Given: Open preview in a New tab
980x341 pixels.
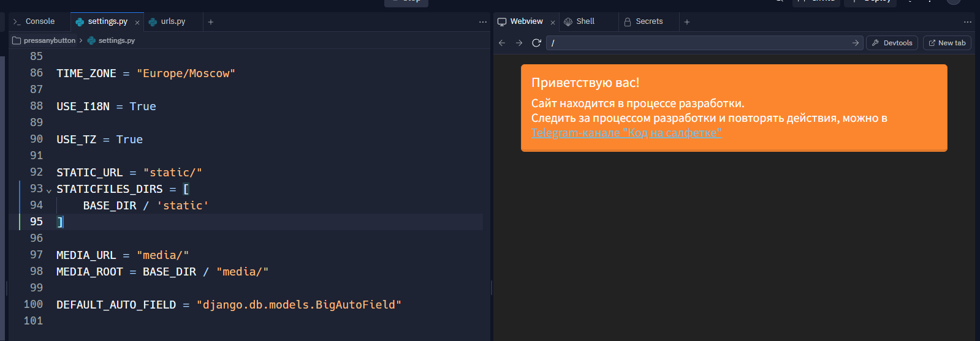Looking at the screenshot, I should pos(947,43).
